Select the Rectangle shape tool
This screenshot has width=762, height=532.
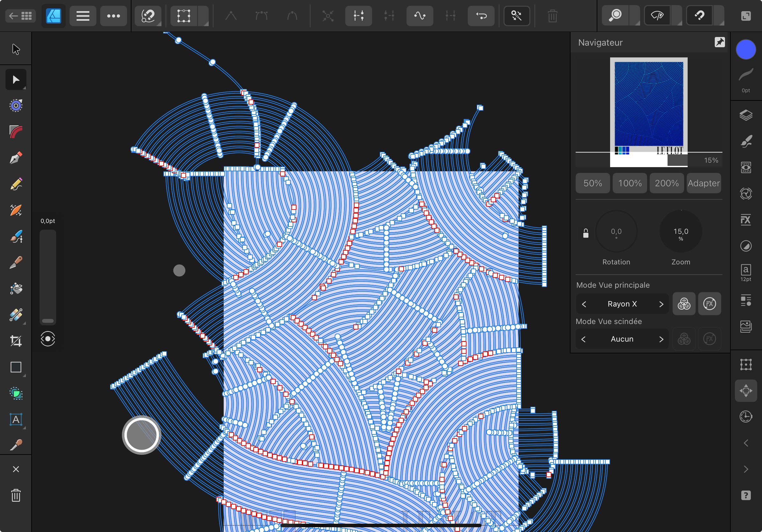16,367
